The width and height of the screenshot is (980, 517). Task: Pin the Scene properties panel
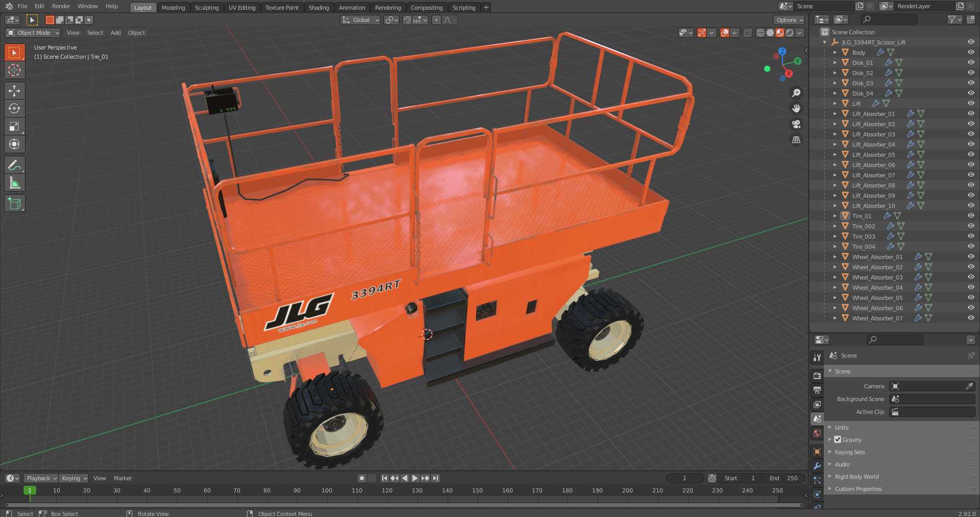click(971, 356)
